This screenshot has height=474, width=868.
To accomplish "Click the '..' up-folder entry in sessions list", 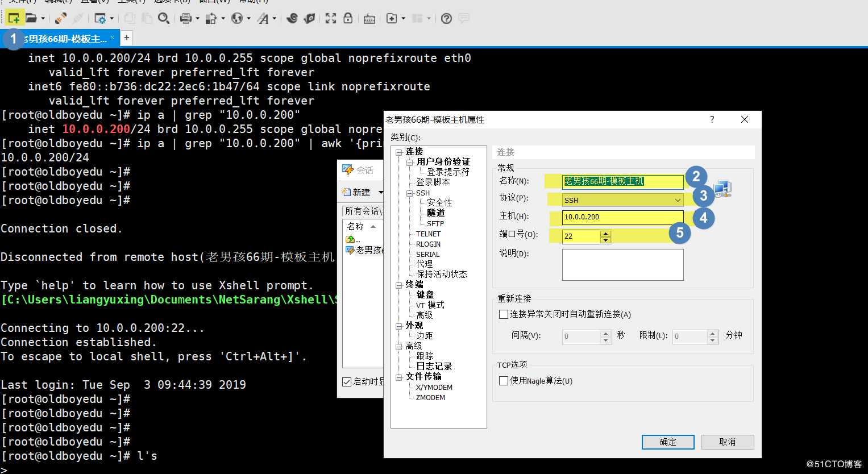I will click(352, 239).
